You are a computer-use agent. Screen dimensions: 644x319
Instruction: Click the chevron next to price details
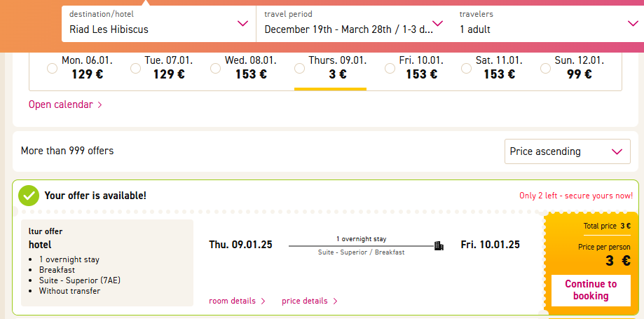335,301
